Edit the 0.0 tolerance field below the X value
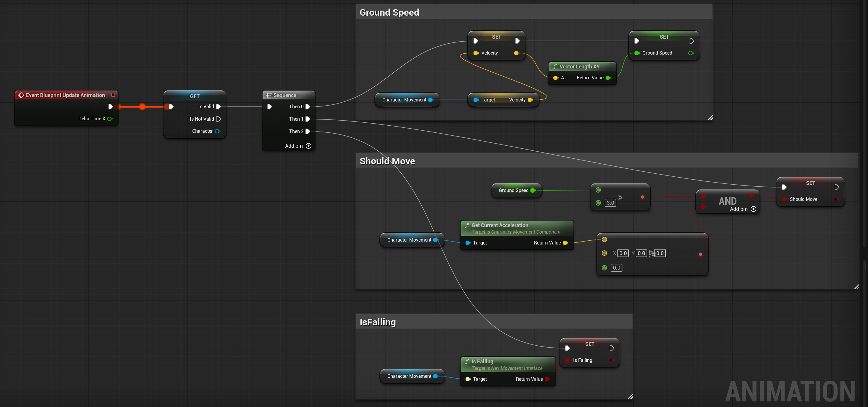The width and height of the screenshot is (868, 407). coord(616,268)
